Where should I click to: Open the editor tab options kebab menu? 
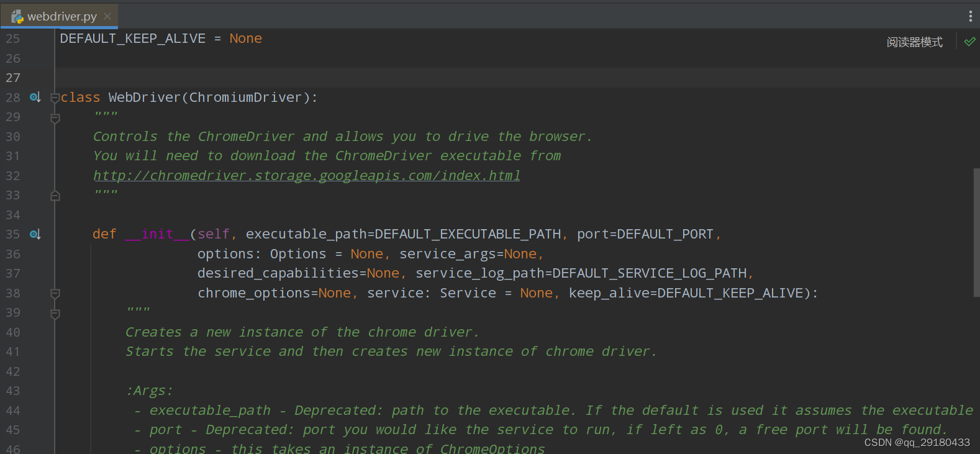pos(970,16)
